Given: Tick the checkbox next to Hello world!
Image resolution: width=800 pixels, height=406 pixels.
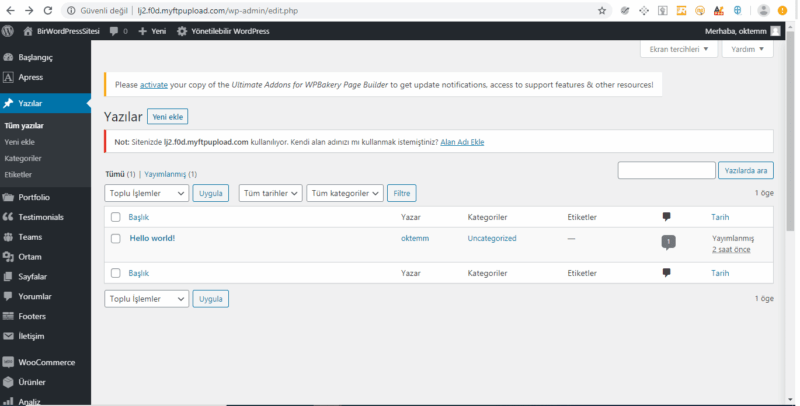Looking at the screenshot, I should tap(116, 239).
